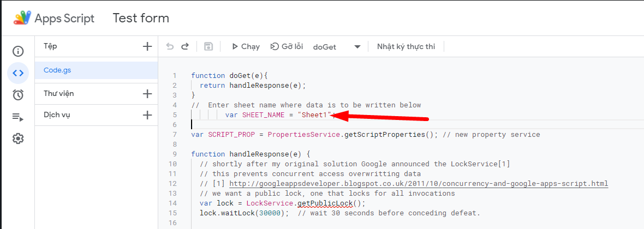Open the googleappsdeveloper blogspot link in comment

(419, 183)
